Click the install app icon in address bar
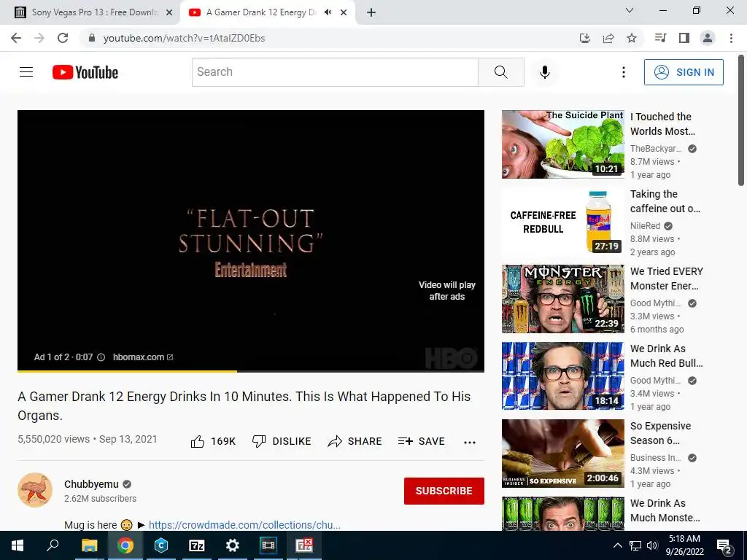Screen dimensions: 747x560 (584, 38)
